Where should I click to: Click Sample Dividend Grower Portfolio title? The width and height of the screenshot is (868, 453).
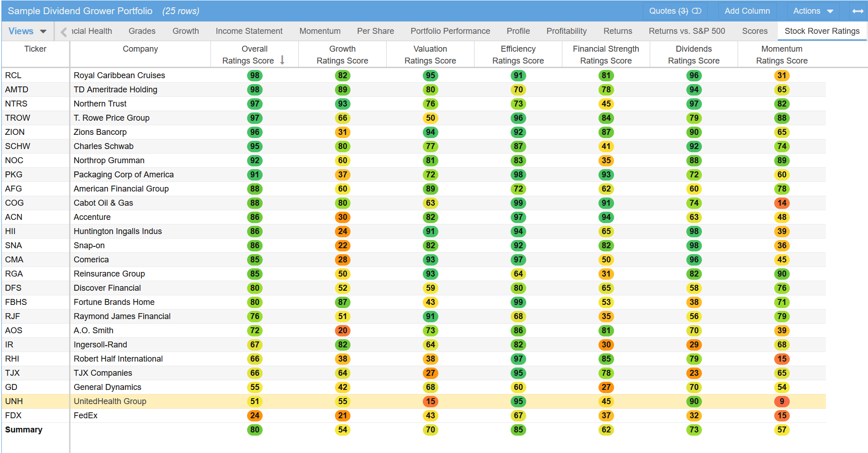pyautogui.click(x=80, y=11)
